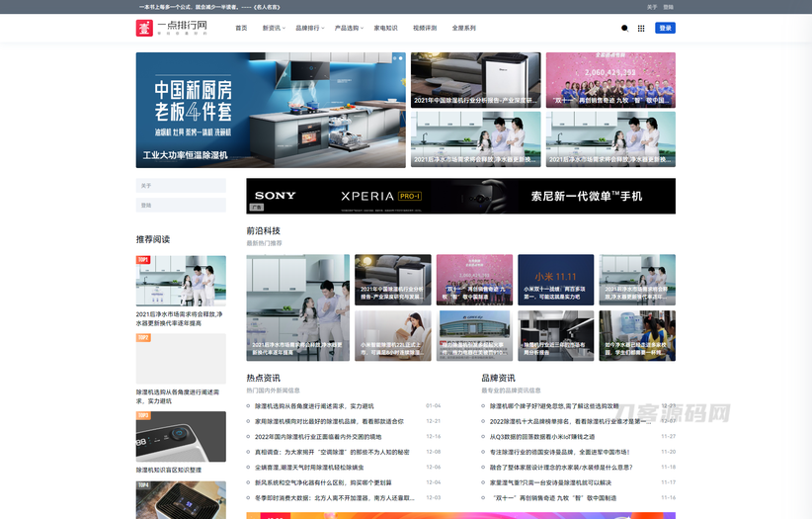Open search via the magnifier icon
The image size is (812, 519).
(624, 29)
